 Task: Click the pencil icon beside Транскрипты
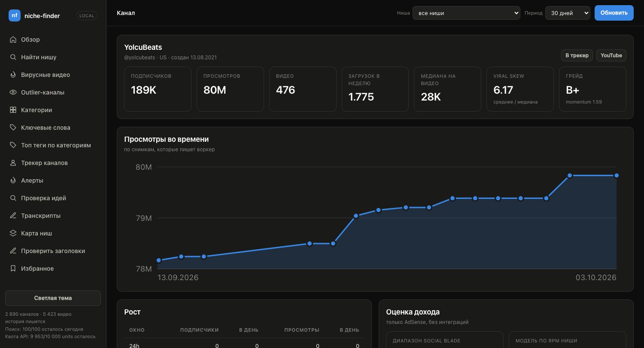pos(13,216)
